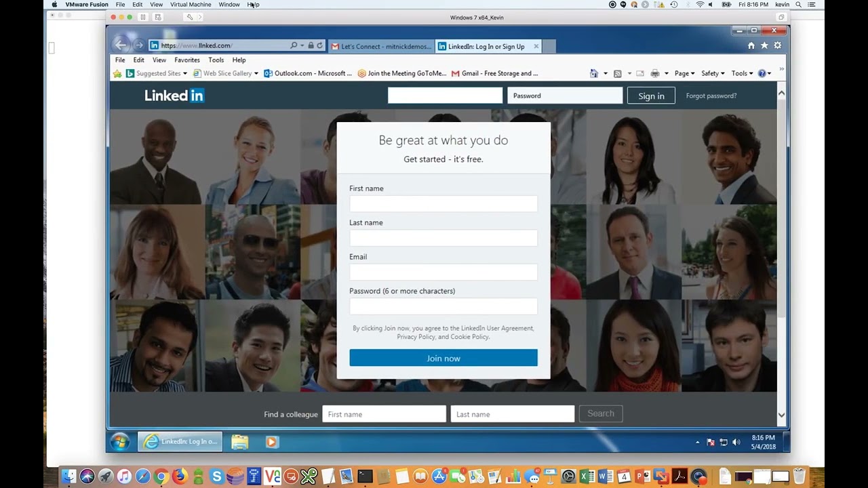
Task: Click the LinkedIn IE taskbar button
Action: pyautogui.click(x=180, y=442)
